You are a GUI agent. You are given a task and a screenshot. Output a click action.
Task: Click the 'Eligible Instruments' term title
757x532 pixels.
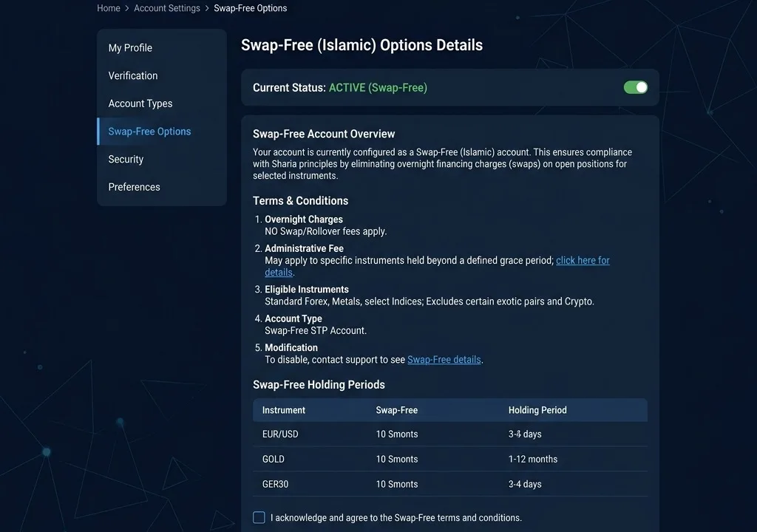click(307, 290)
